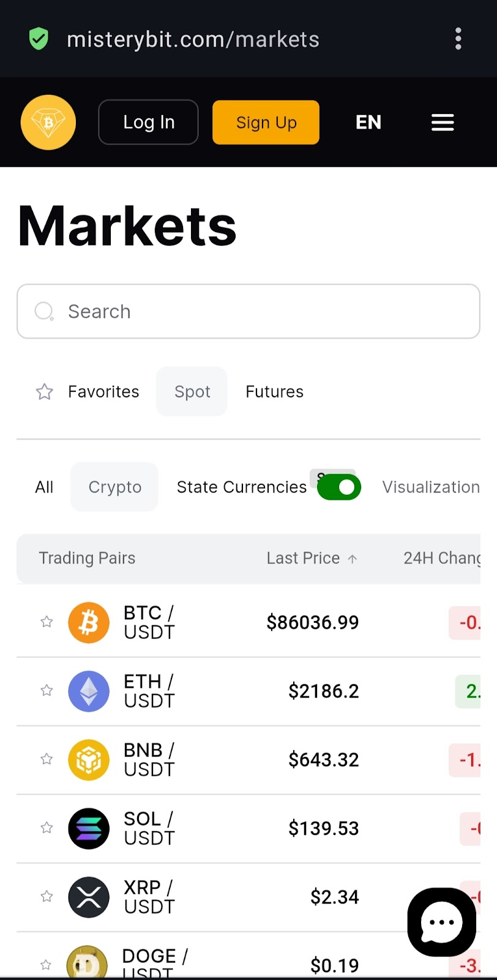Image resolution: width=497 pixels, height=980 pixels.
Task: Open the hamburger navigation menu
Action: [x=443, y=123]
